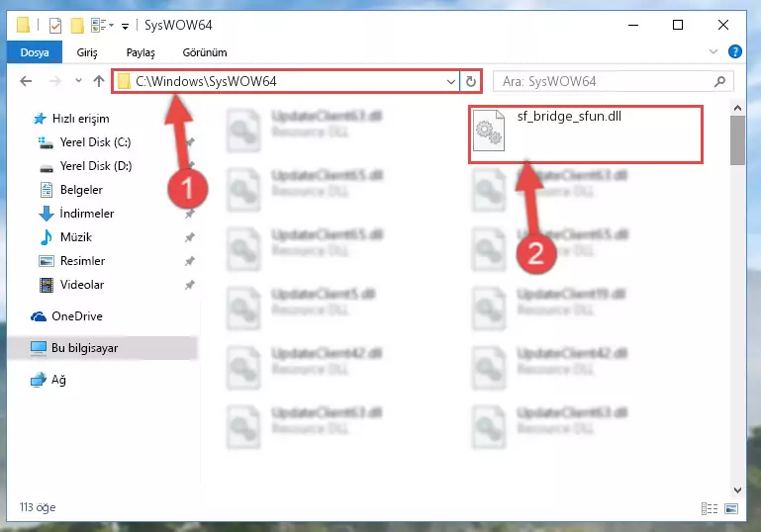Open recent locations dropdown arrow
This screenshot has width=761, height=532.
[78, 80]
